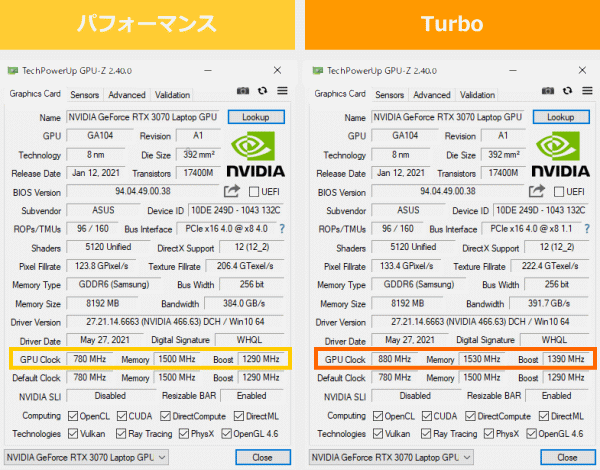Screen dimensions: 600x470
Task: Open the hamburger menu in left GPU-Z window
Action: coord(282,91)
